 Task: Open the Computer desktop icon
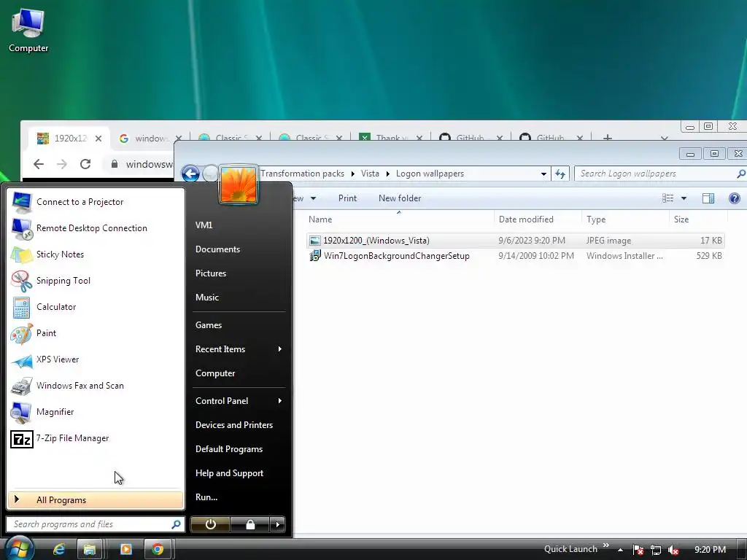[x=28, y=31]
